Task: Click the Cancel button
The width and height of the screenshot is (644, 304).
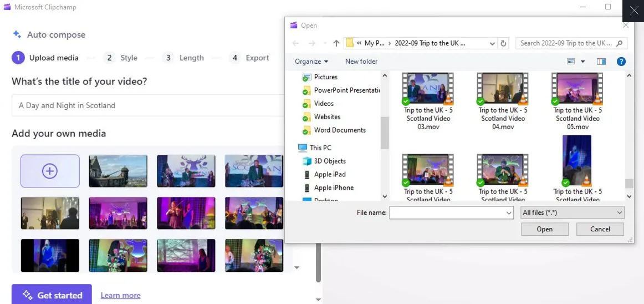Action: coord(600,229)
